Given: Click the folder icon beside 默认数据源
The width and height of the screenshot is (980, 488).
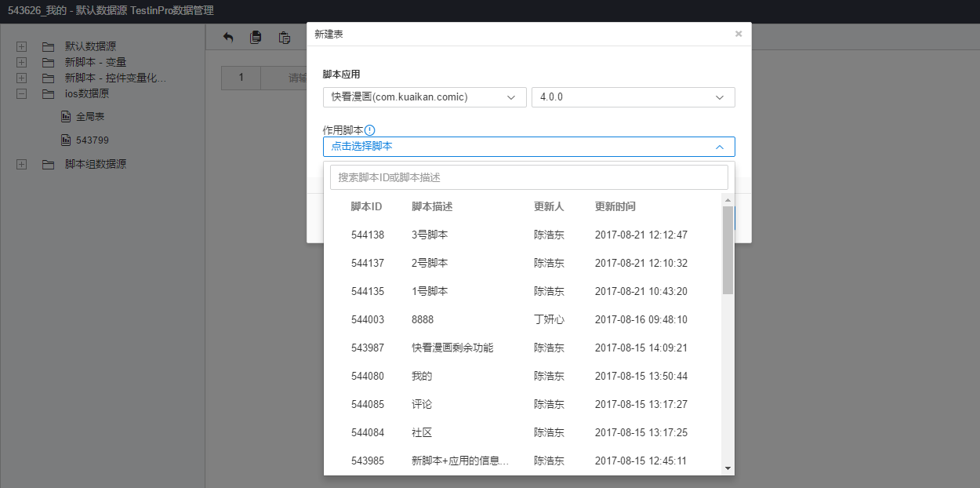Looking at the screenshot, I should [48, 46].
